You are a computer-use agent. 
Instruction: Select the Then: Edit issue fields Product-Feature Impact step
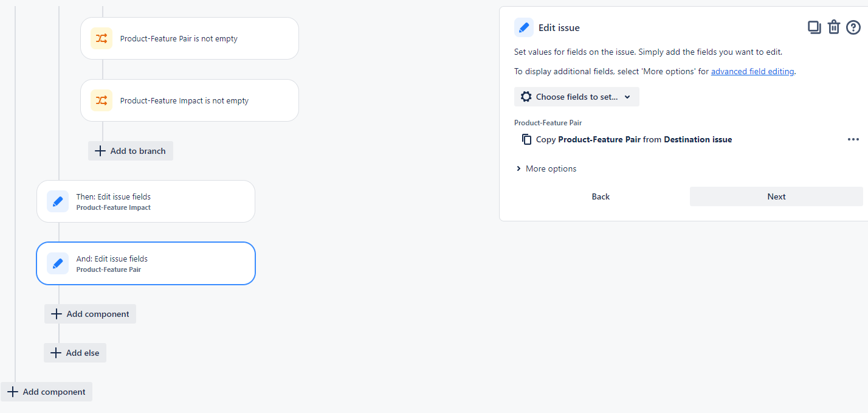pyautogui.click(x=146, y=201)
